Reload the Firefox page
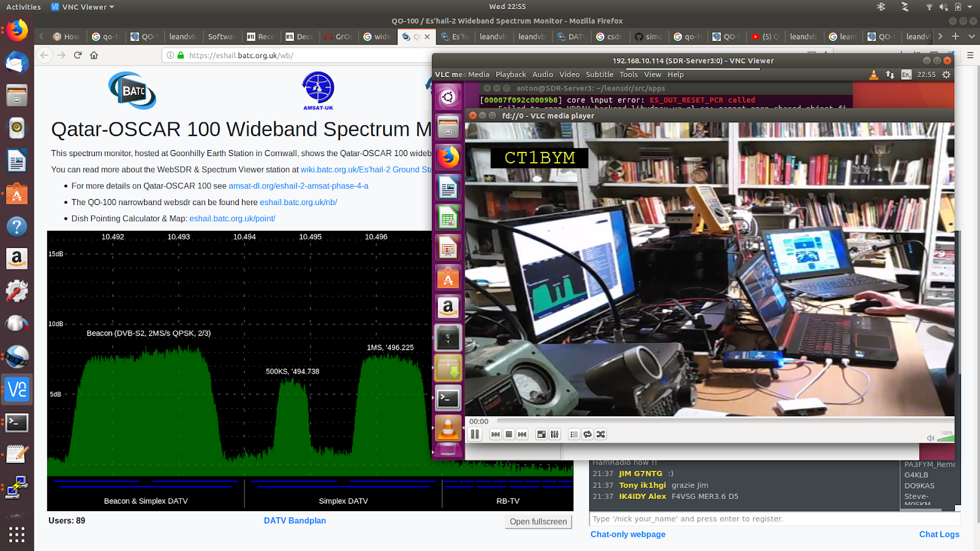 pos(78,55)
